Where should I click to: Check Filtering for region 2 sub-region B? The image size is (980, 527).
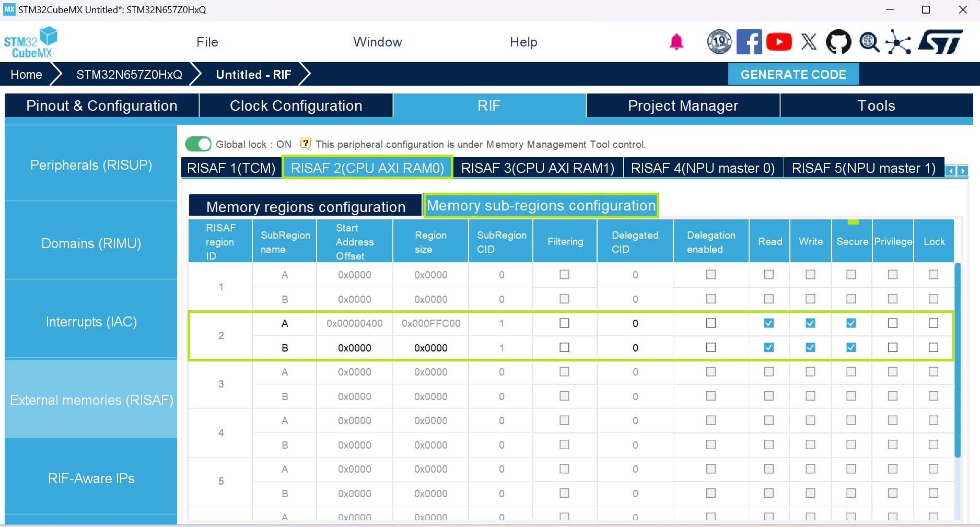pyautogui.click(x=564, y=347)
